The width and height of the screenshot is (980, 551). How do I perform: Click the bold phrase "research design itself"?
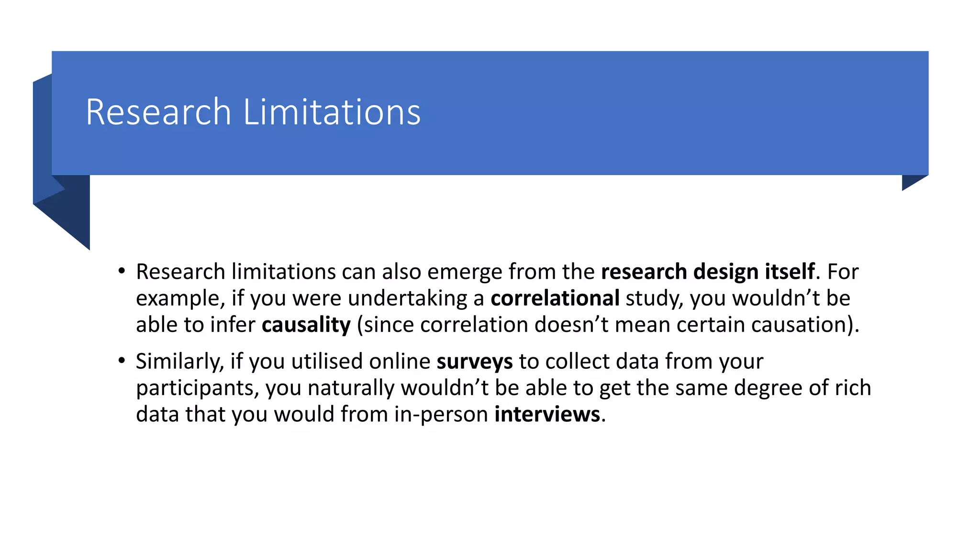click(708, 272)
